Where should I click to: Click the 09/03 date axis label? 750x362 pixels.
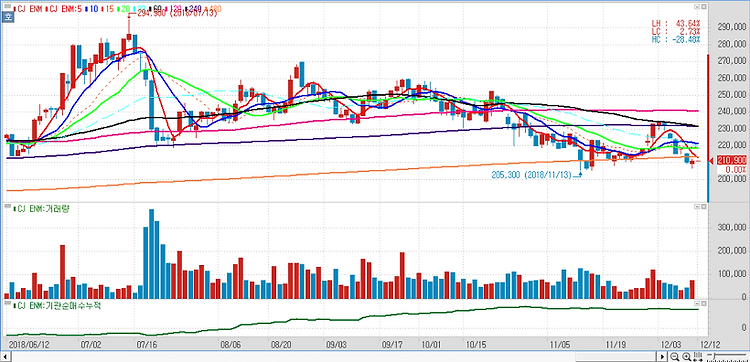336,344
